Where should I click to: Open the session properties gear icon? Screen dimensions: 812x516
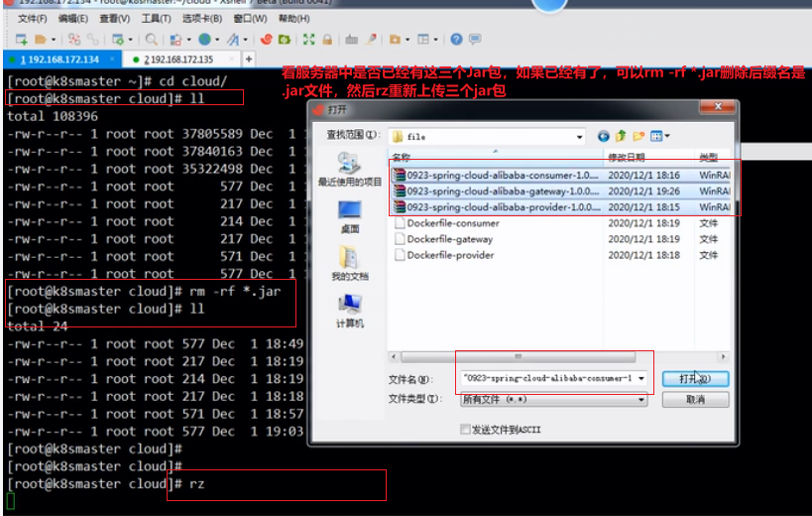(x=118, y=40)
